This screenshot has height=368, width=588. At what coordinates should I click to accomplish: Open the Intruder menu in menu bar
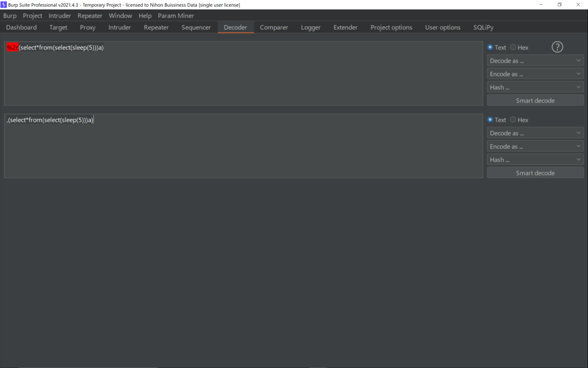click(x=60, y=16)
